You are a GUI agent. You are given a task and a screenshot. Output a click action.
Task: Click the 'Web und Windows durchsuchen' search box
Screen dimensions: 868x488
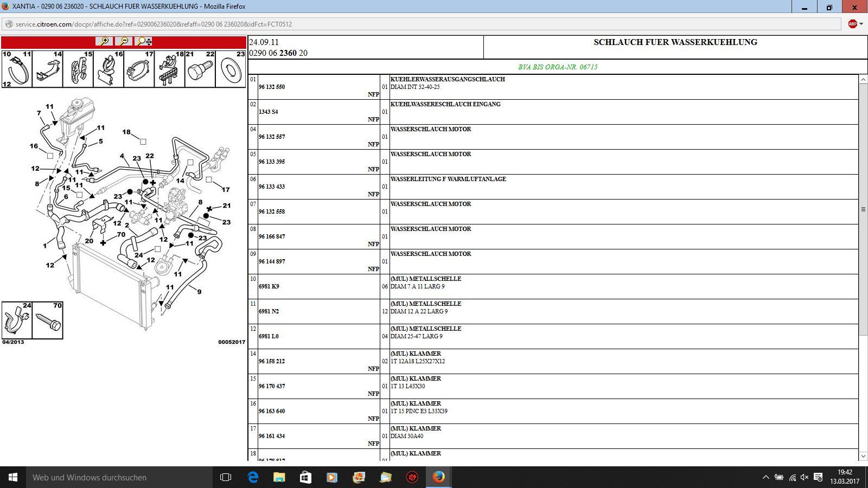119,477
